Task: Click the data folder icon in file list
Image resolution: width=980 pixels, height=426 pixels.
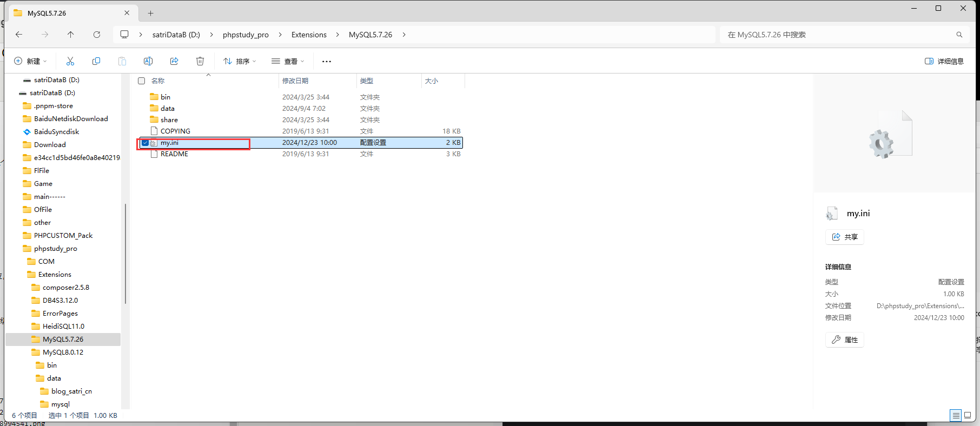Action: [154, 108]
